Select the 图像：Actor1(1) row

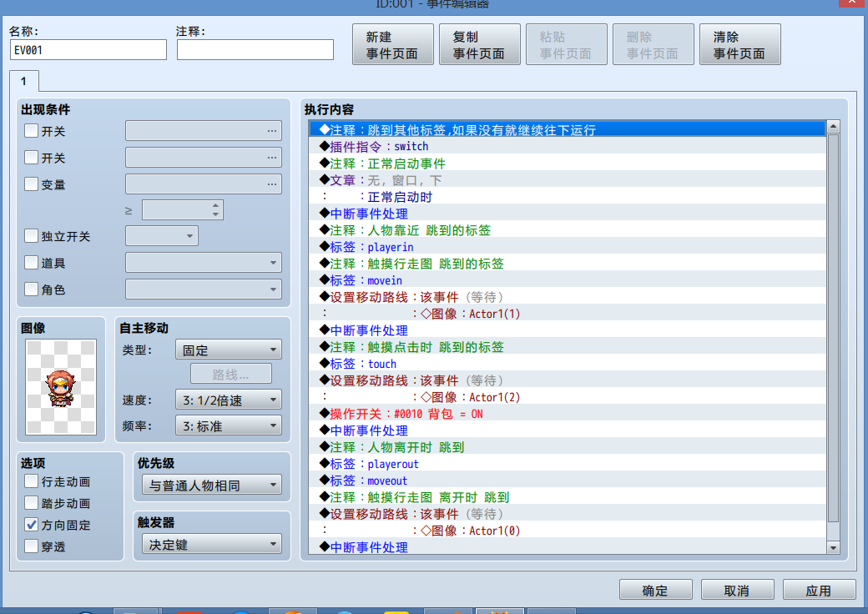(x=568, y=313)
